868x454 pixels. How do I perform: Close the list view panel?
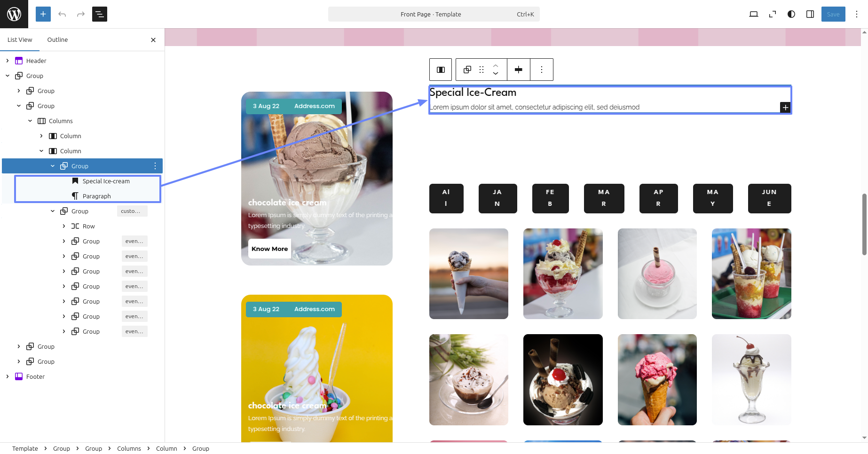point(153,40)
